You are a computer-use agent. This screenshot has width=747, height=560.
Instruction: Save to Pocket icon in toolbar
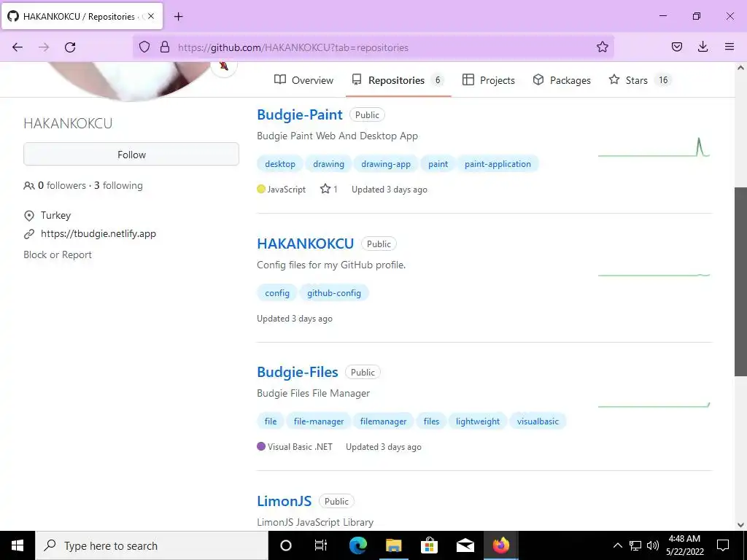coord(676,47)
